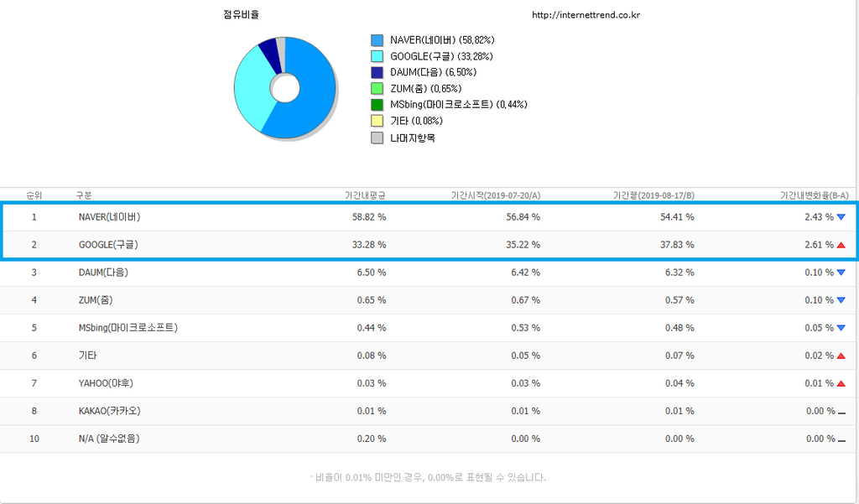Click the red up arrow in 기타 row

tap(841, 356)
